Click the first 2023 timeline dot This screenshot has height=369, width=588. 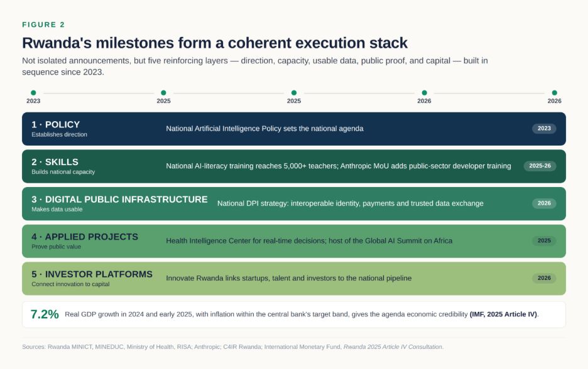click(33, 92)
